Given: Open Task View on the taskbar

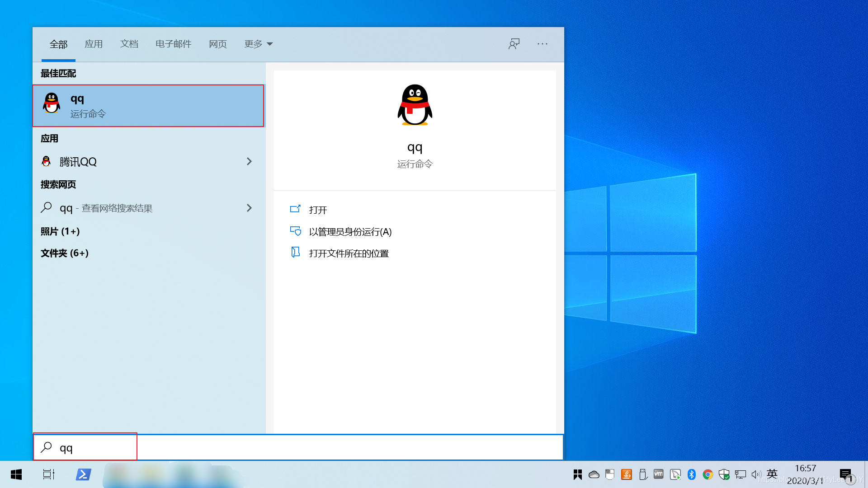Looking at the screenshot, I should [x=49, y=474].
